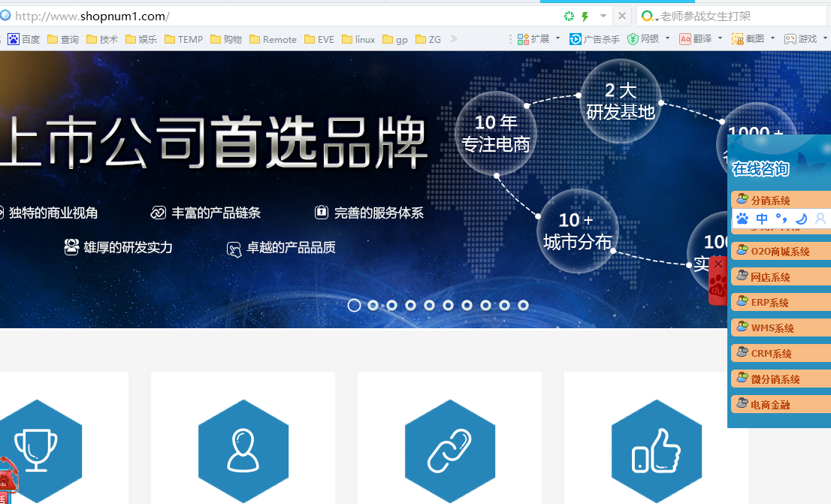
Task: Open the 百度 bookmark
Action: tap(24, 39)
